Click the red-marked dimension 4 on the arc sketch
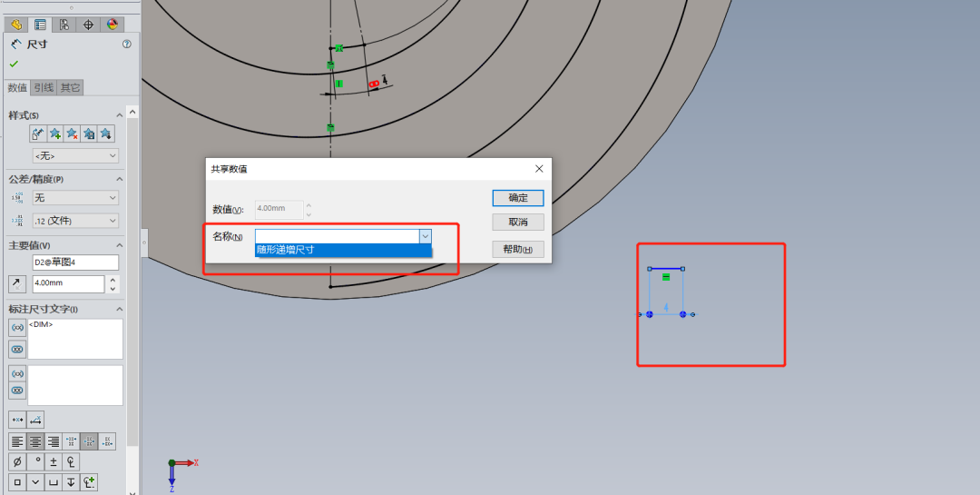980x495 pixels. pos(385,80)
